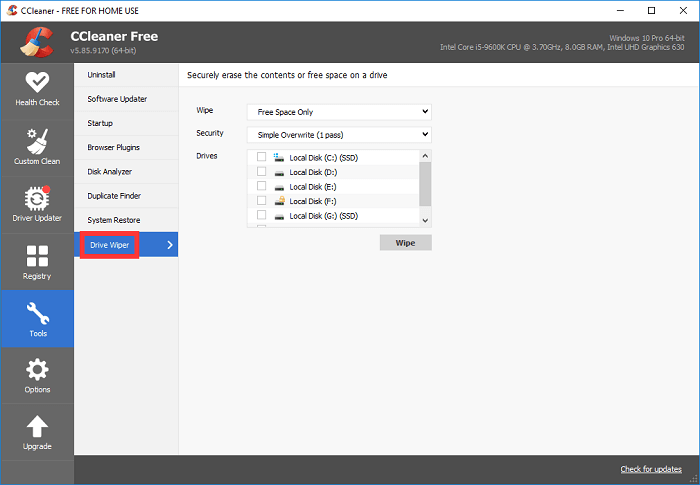
Task: Click the drives list scrollbar down arrow
Action: (425, 220)
